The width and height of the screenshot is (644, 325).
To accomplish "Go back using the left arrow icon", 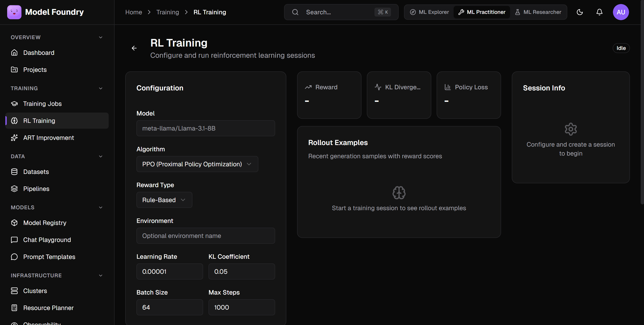I will (x=134, y=48).
